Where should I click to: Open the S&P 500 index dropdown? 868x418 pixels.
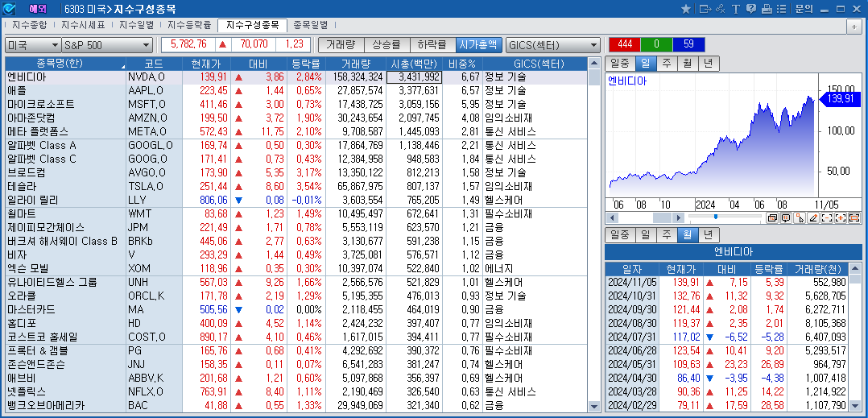[107, 45]
